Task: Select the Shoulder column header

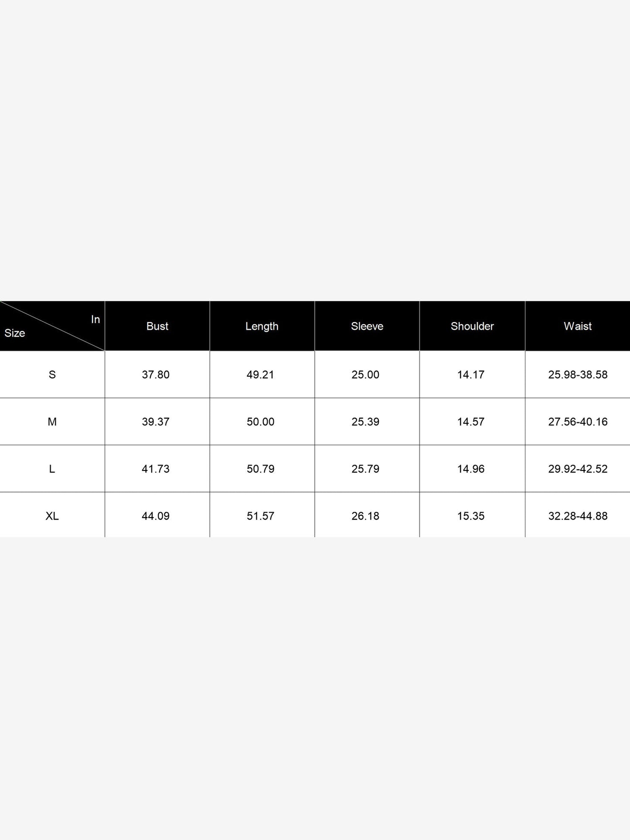Action: click(x=472, y=326)
